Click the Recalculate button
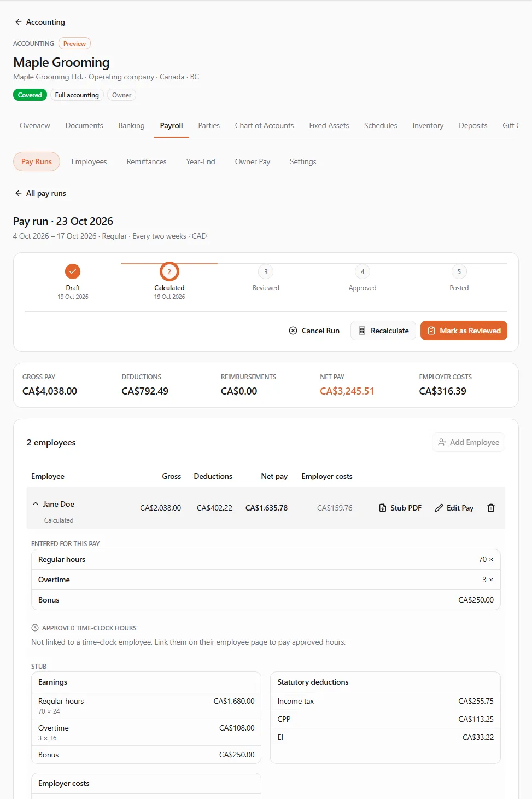Viewport: 532px width, 799px height. pyautogui.click(x=383, y=331)
